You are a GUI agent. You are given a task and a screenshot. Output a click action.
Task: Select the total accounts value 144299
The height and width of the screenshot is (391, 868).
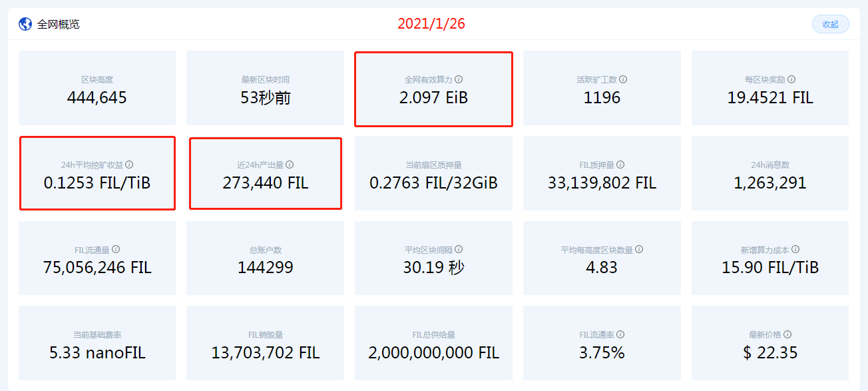(266, 268)
